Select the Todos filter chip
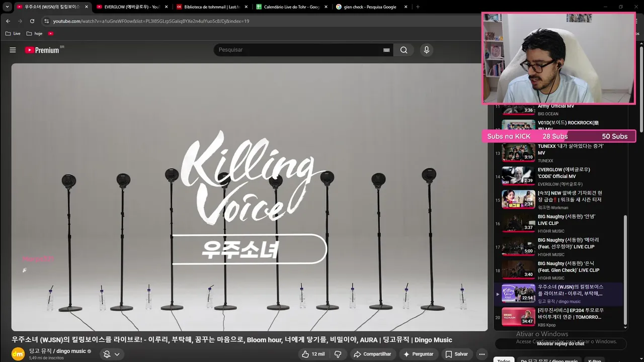Viewport: 644px width, 362px height. (x=504, y=360)
